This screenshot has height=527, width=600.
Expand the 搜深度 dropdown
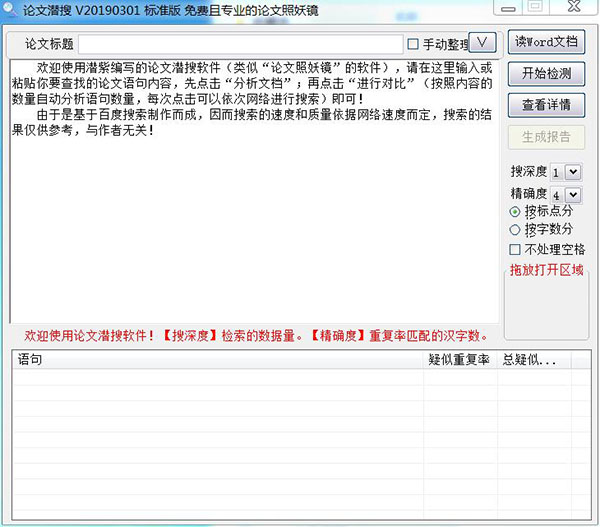tap(573, 172)
